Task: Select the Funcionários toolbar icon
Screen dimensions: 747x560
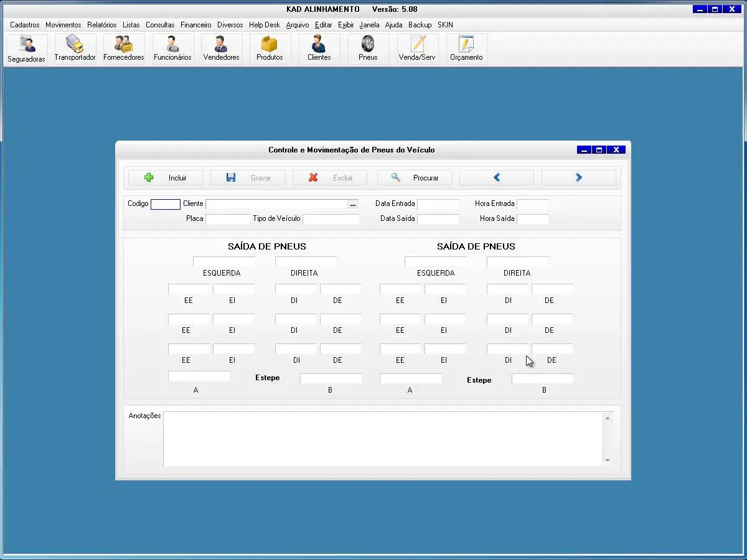Action: [172, 49]
